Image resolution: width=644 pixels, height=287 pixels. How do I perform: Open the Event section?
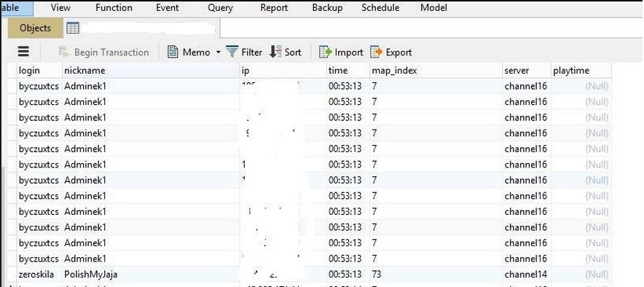point(167,7)
